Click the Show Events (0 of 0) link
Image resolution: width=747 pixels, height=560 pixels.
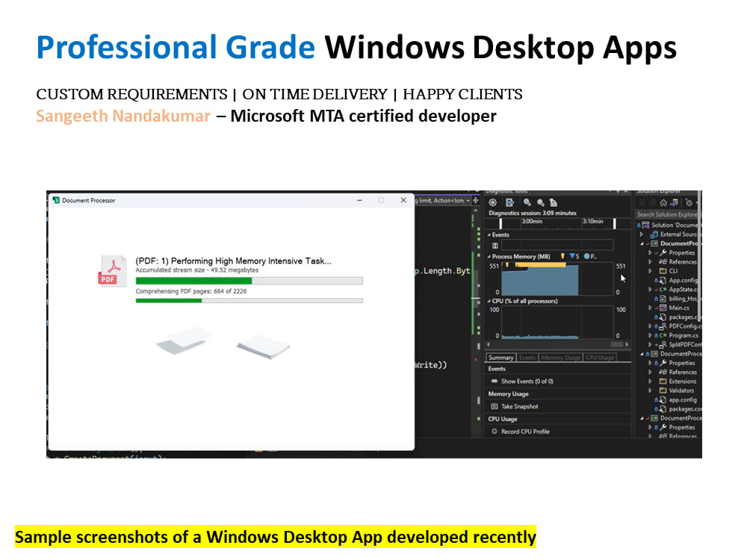(x=526, y=381)
